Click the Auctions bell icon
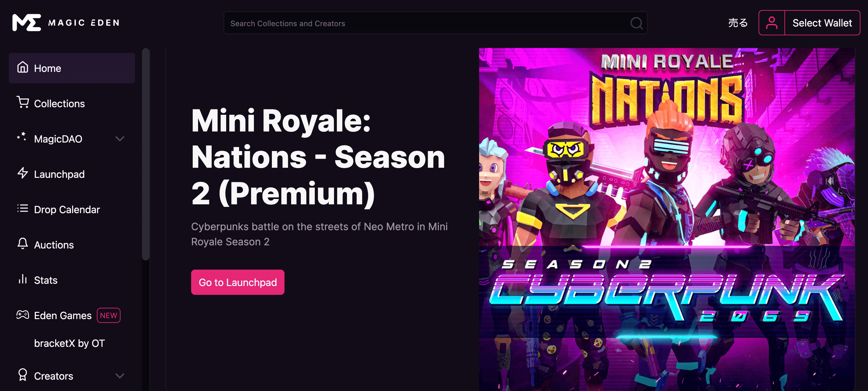Screen dimensions: 868x391 pos(23,244)
